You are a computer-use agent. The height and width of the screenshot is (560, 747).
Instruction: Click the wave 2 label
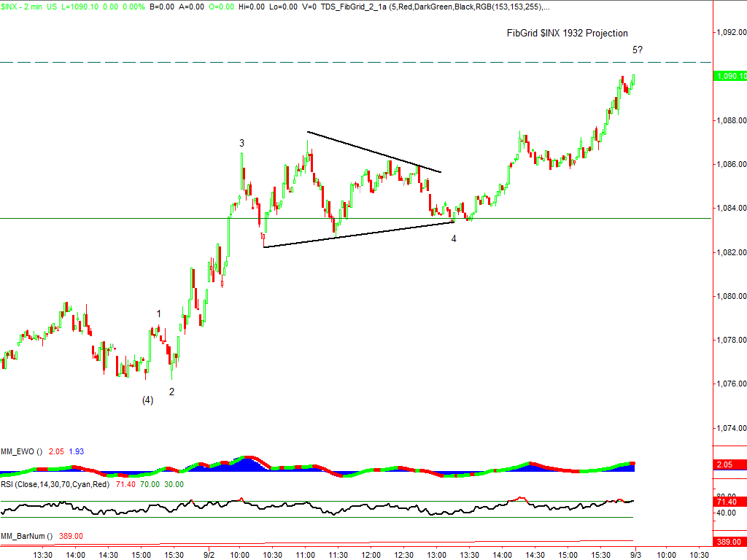[x=171, y=392]
